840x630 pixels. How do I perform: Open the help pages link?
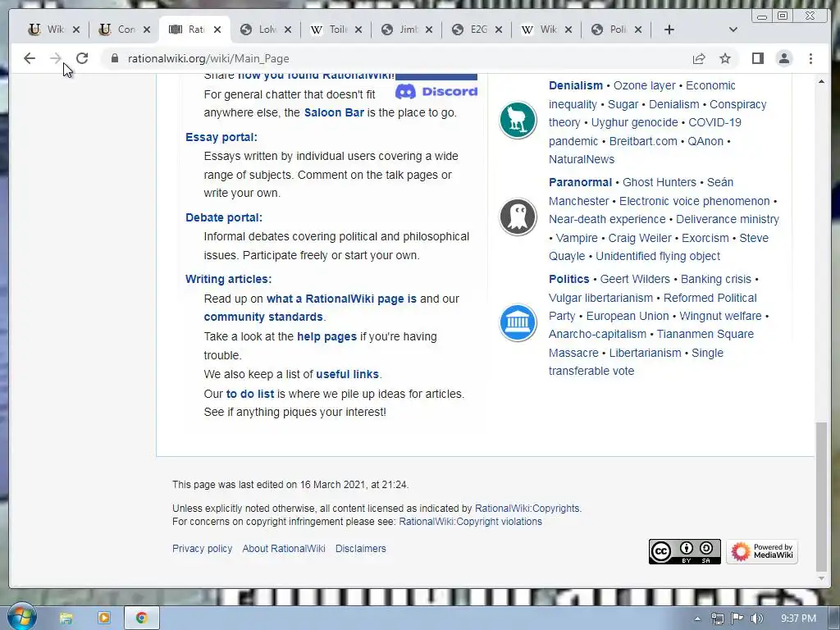[x=326, y=337]
